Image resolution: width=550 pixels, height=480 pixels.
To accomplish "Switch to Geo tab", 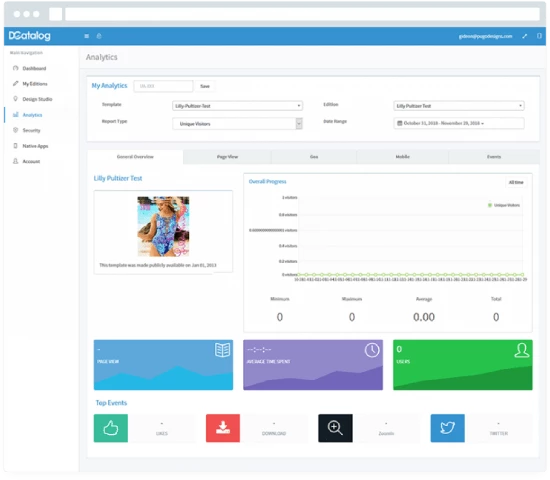I will pyautogui.click(x=314, y=157).
